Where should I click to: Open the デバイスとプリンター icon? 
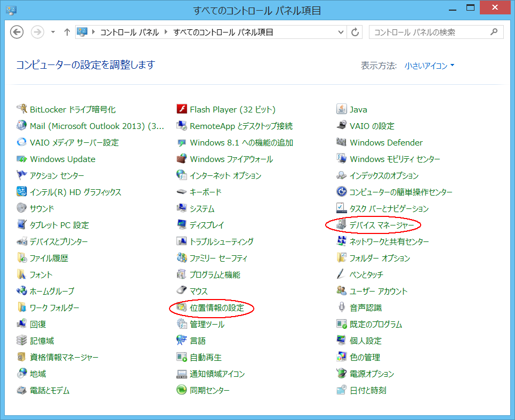(22, 241)
